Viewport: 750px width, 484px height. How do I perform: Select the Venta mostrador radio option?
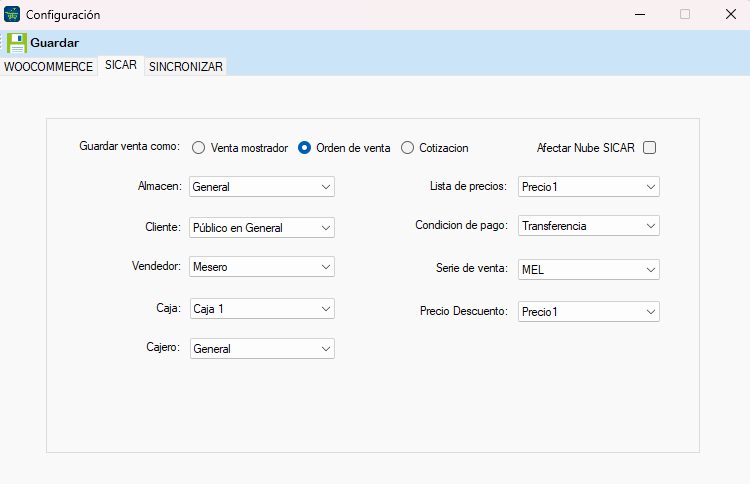pos(199,148)
